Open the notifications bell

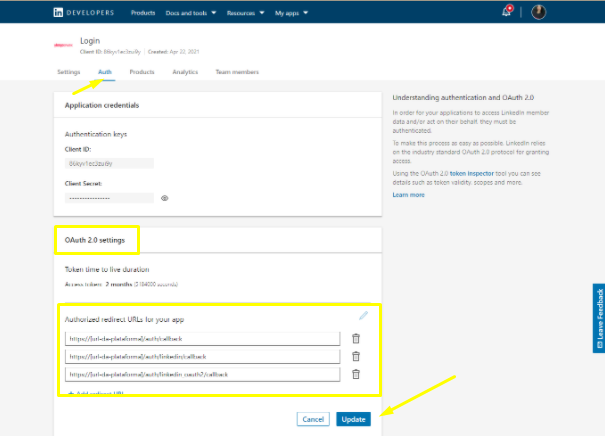[x=507, y=12]
